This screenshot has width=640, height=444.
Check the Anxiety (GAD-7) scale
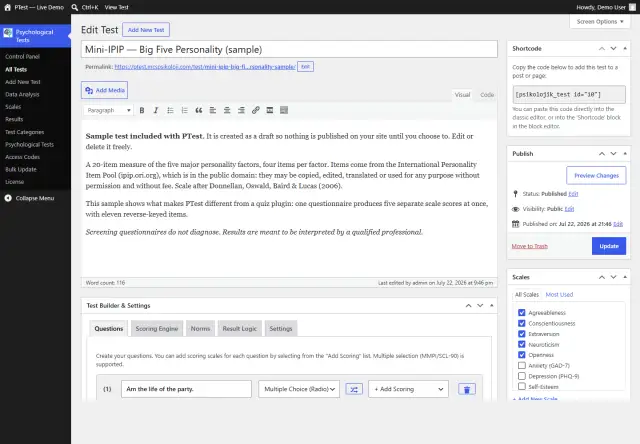coord(522,365)
